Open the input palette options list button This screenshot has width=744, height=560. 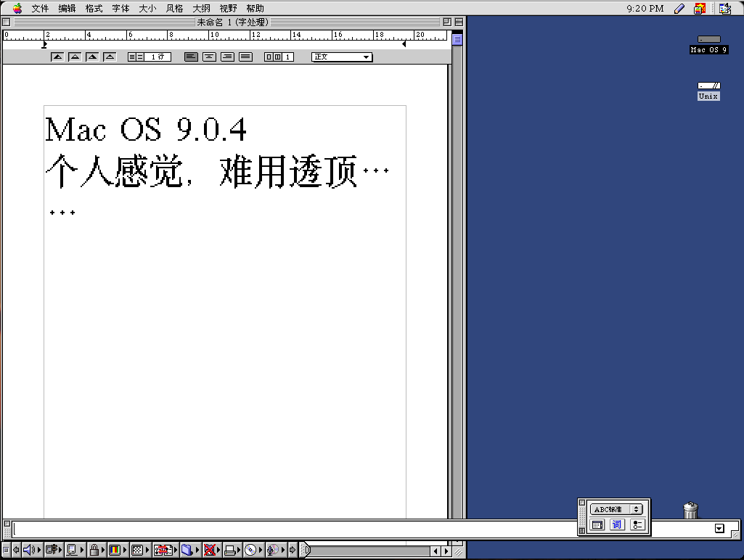coord(637,524)
